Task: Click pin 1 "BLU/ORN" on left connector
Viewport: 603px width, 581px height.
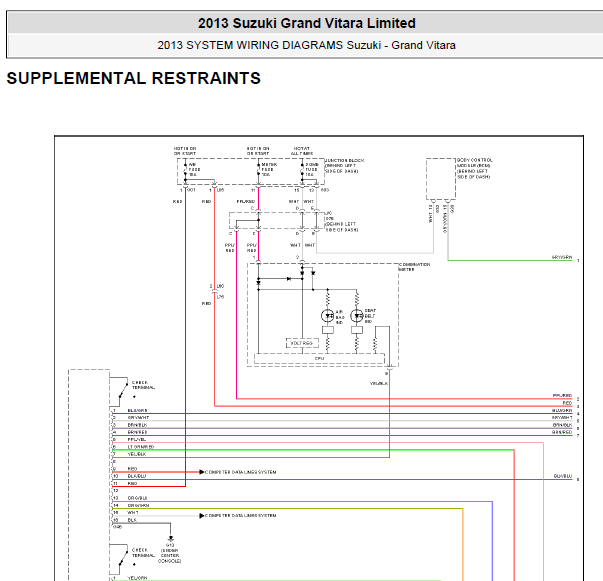Action: [137, 410]
